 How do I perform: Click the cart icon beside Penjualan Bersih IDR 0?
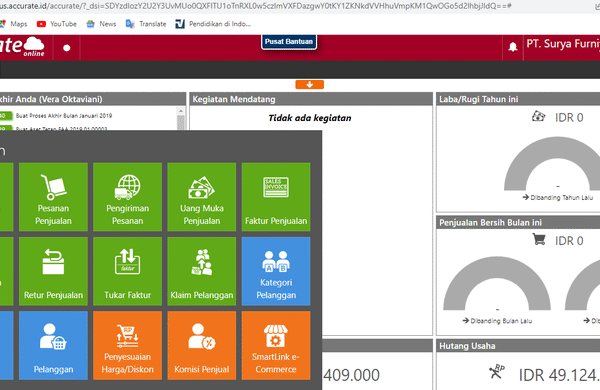[539, 240]
